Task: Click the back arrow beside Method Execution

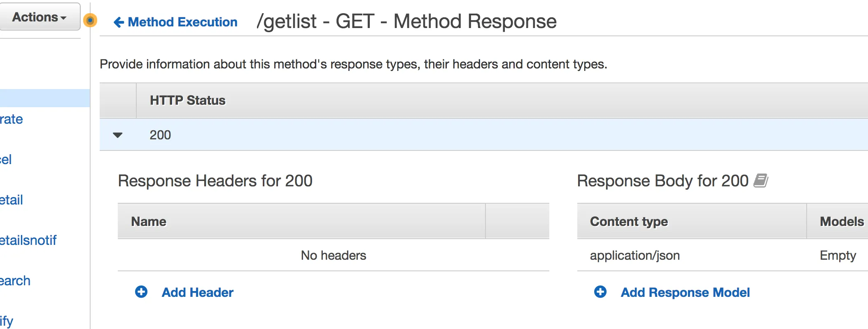Action: coord(119,22)
